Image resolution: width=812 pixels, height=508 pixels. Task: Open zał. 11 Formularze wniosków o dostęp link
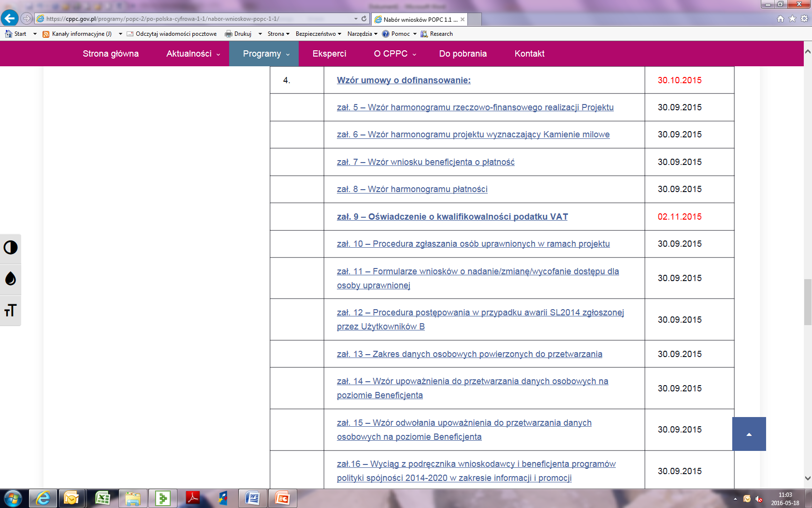point(478,278)
